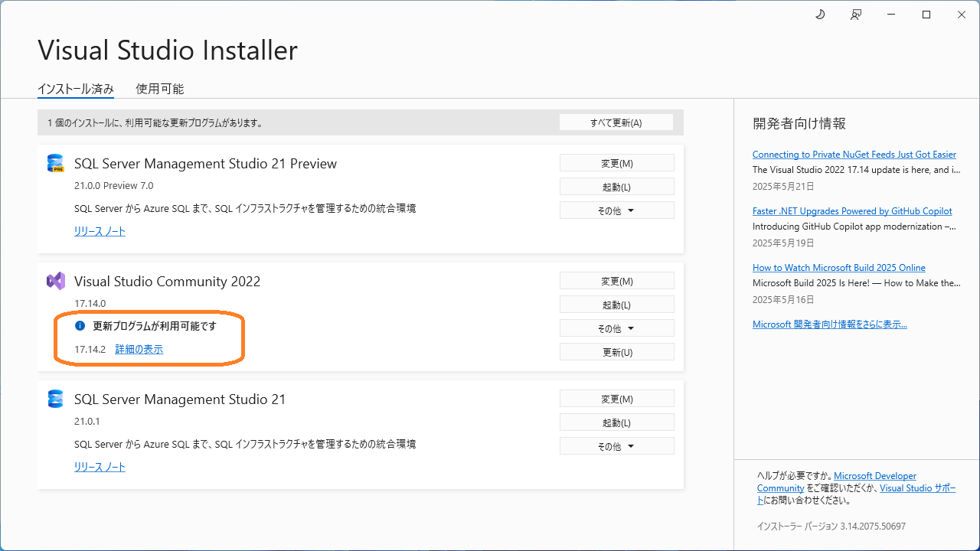Open the send feedback icon

[x=856, y=15]
